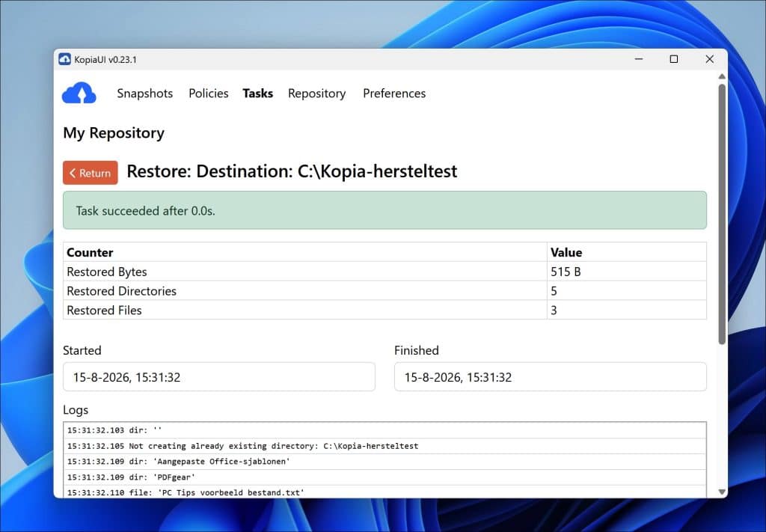Minimize the KopiaUI window
This screenshot has height=532, width=766.
pyautogui.click(x=639, y=59)
